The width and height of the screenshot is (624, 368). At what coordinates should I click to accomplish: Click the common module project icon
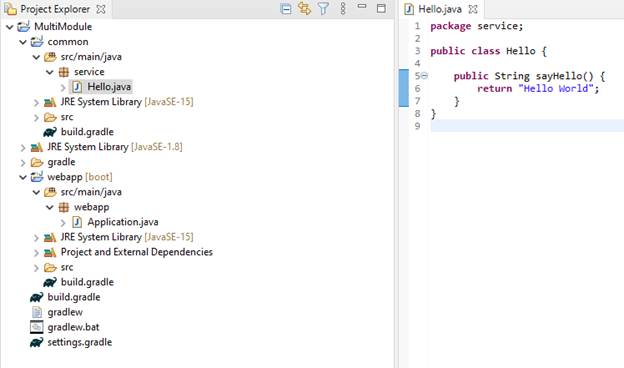coord(37,42)
